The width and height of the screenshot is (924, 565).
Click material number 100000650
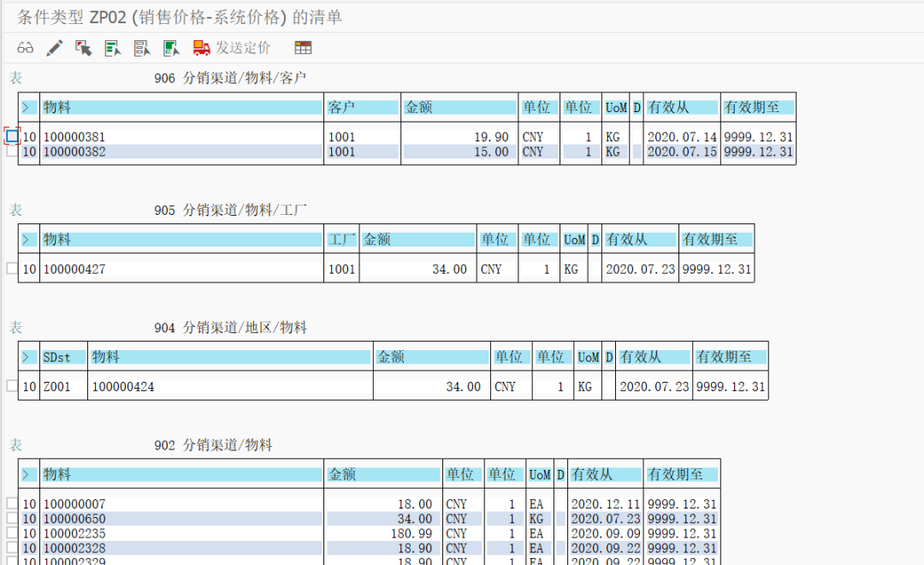[x=74, y=519]
